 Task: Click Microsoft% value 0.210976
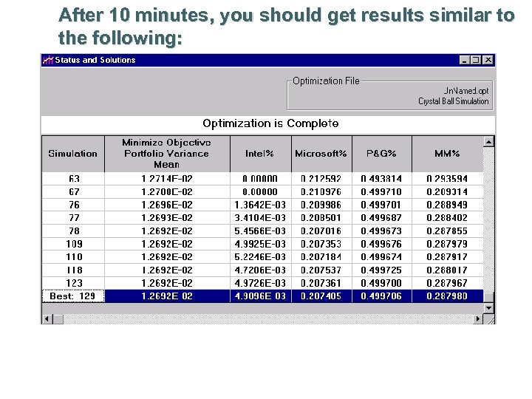321,192
